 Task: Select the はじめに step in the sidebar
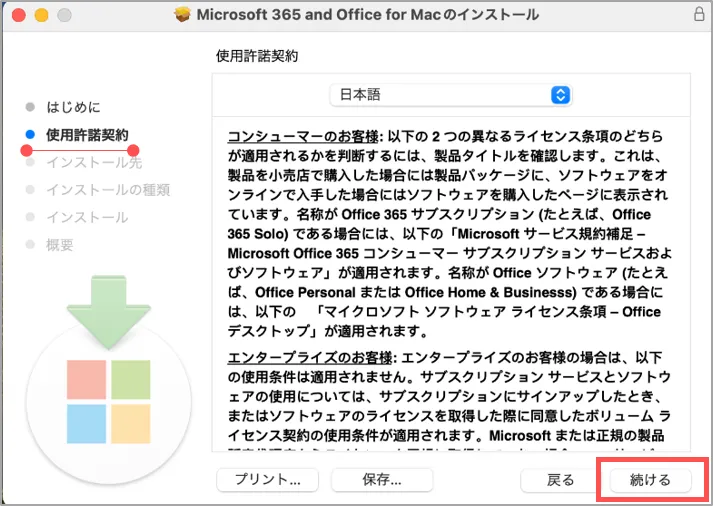(73, 107)
